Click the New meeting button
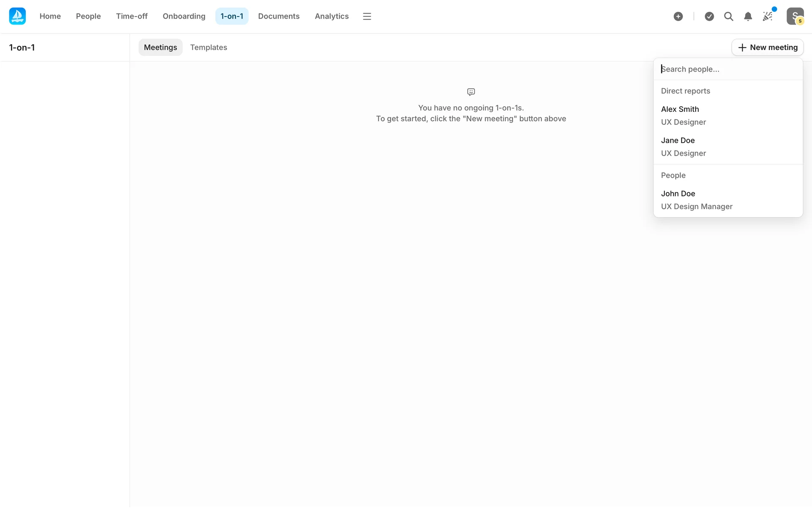 (767, 47)
